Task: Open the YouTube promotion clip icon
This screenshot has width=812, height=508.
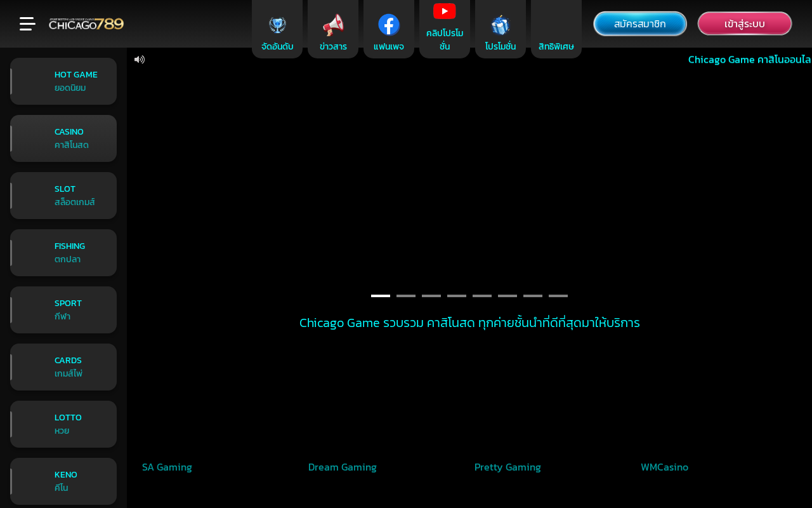Action: pyautogui.click(x=445, y=29)
